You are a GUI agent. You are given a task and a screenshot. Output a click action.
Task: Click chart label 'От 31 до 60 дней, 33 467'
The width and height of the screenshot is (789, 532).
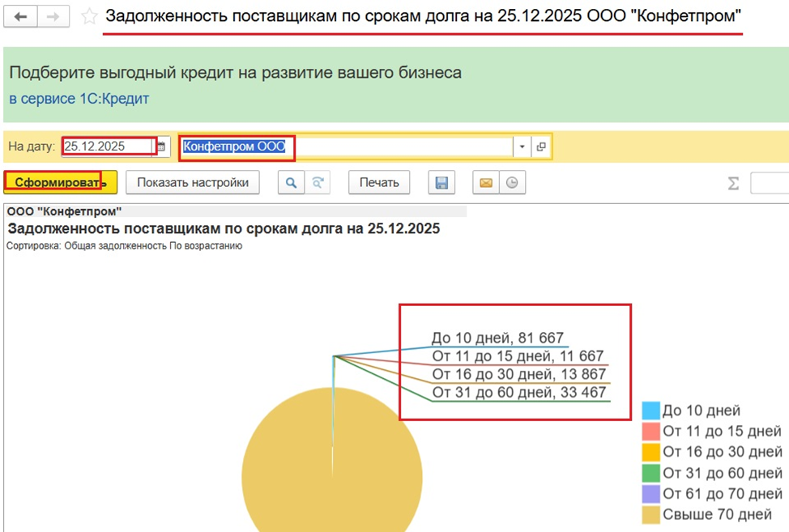[519, 392]
